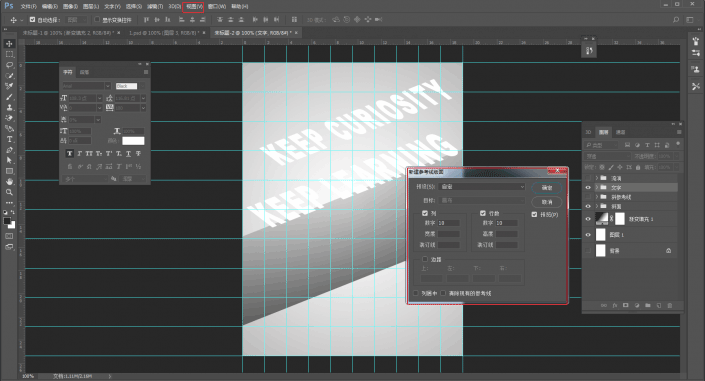The height and width of the screenshot is (381, 705).
Task: Select the Zoom magnifier tool
Action: [x=9, y=193]
